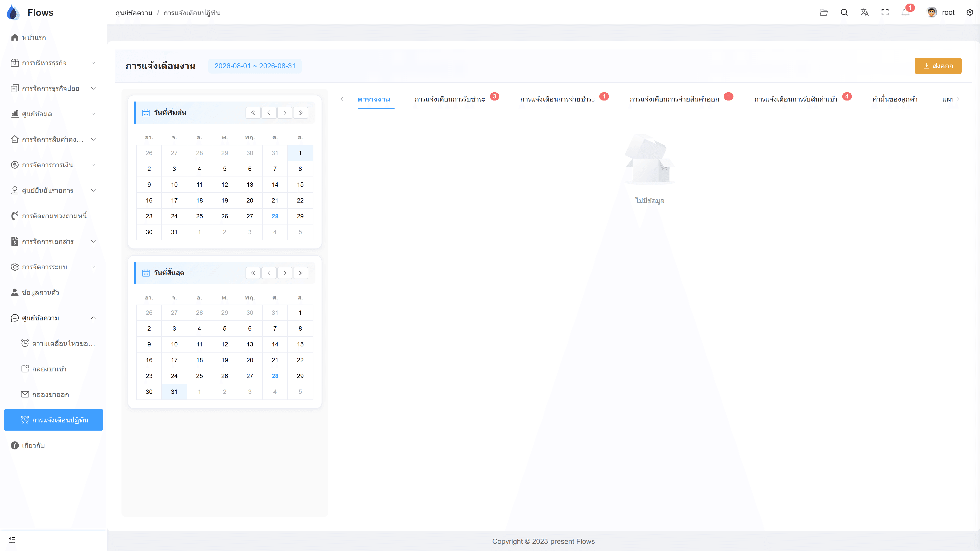Select day 28 in วันที่เริ่มต้น calendar

click(x=275, y=216)
